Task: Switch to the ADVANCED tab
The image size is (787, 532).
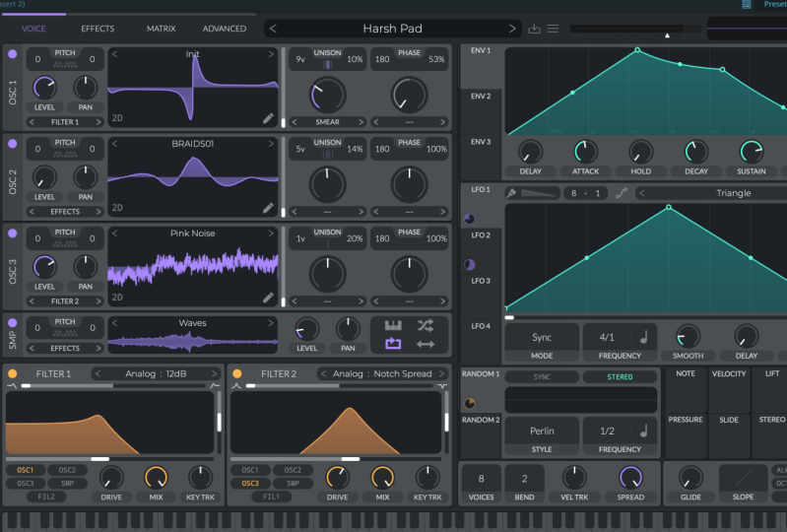Action: (x=225, y=29)
